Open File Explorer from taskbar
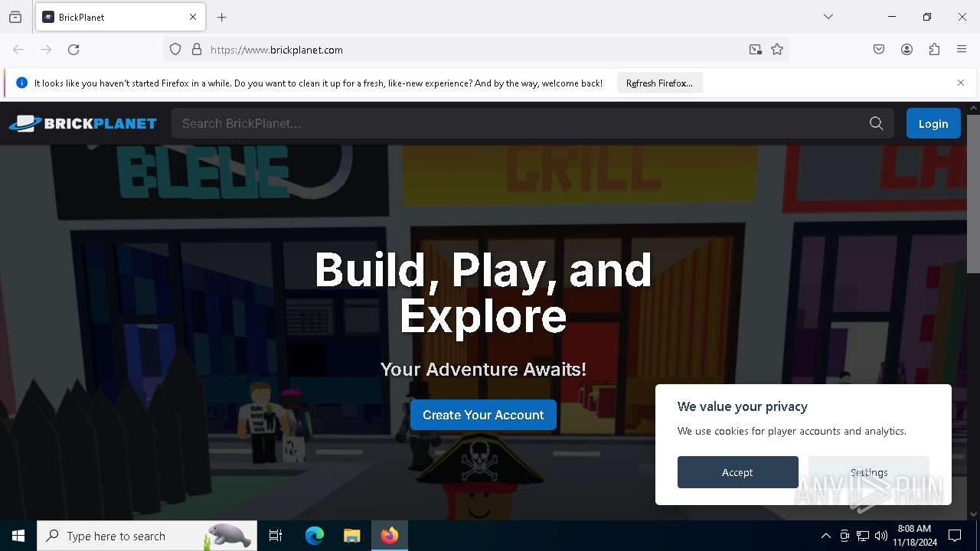 [x=351, y=536]
